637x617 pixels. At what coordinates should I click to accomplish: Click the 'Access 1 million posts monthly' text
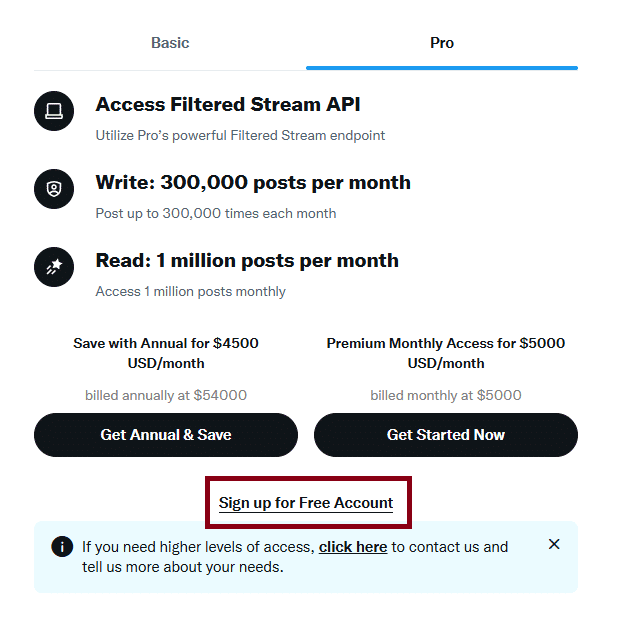(191, 291)
